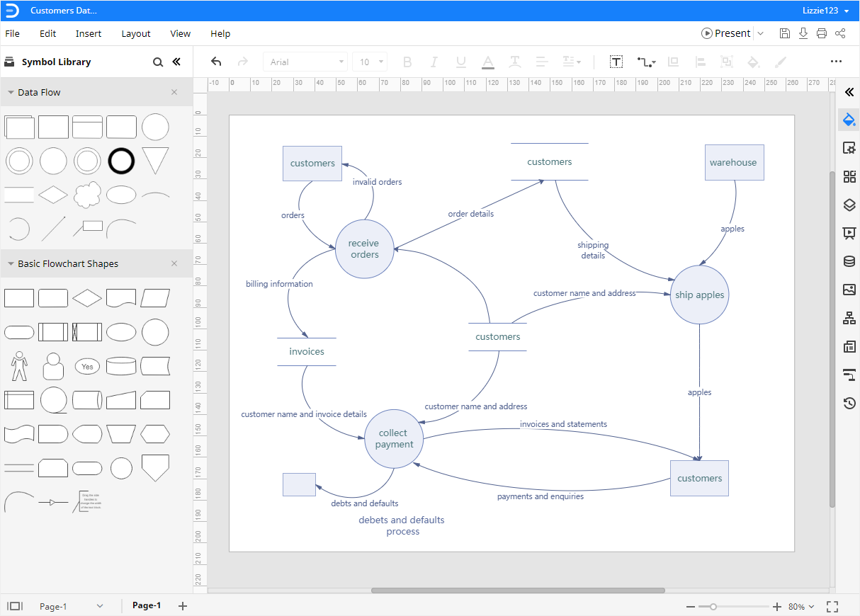Open the version history pane
860x616 pixels.
[848, 403]
